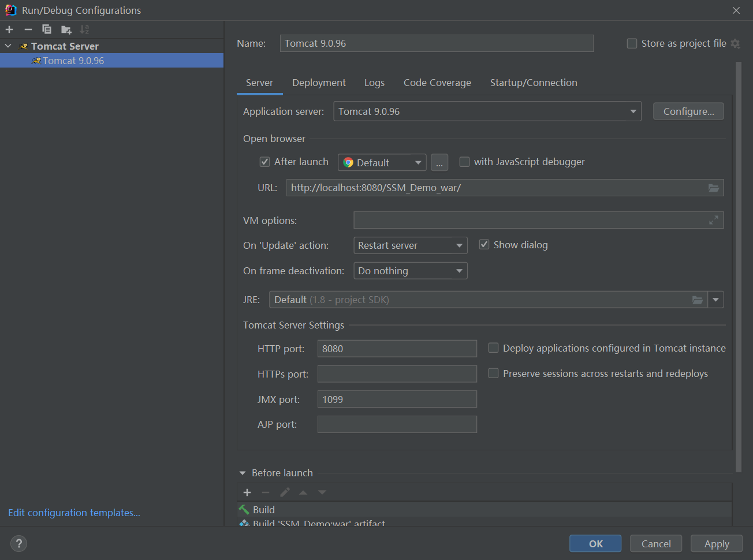The height and width of the screenshot is (560, 753).
Task: Switch to Code Coverage tab
Action: pos(437,83)
